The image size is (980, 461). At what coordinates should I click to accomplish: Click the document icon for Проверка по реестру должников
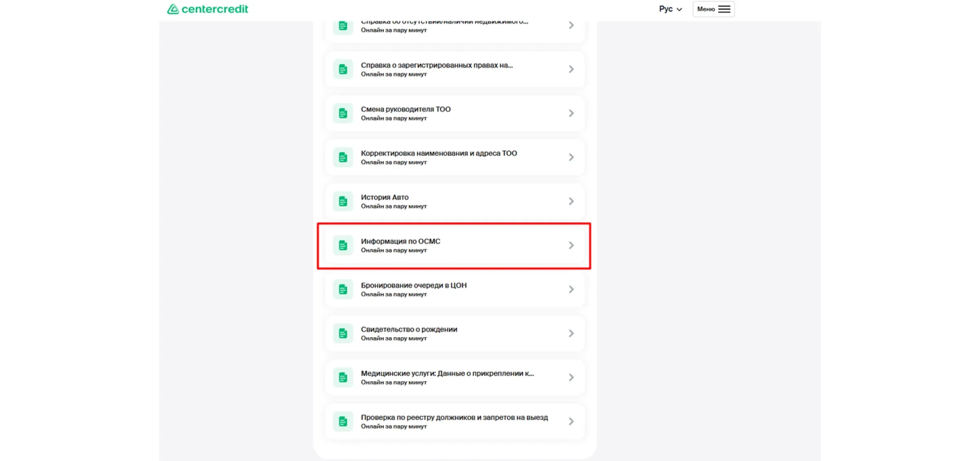(343, 421)
